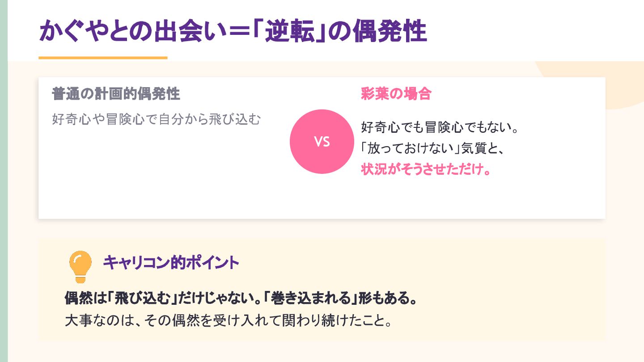Image resolution: width=644 pixels, height=362 pixels.
Task: Click the purple heading キャリコン的ポイント
Action: [x=171, y=263]
